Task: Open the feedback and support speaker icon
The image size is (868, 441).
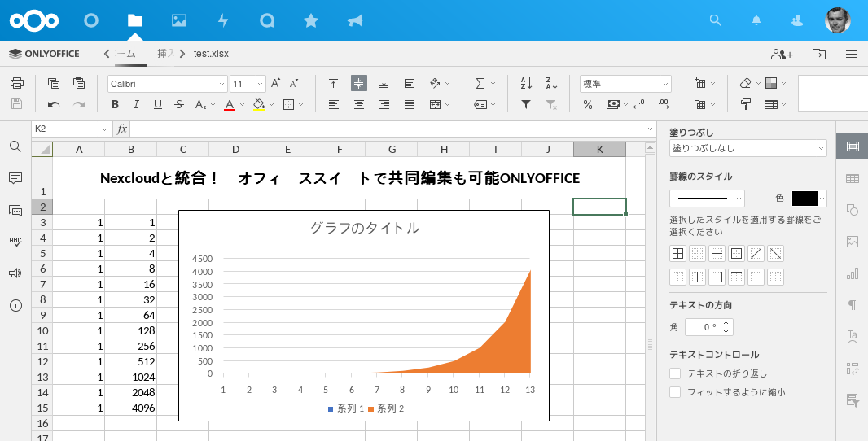Action: pyautogui.click(x=15, y=273)
